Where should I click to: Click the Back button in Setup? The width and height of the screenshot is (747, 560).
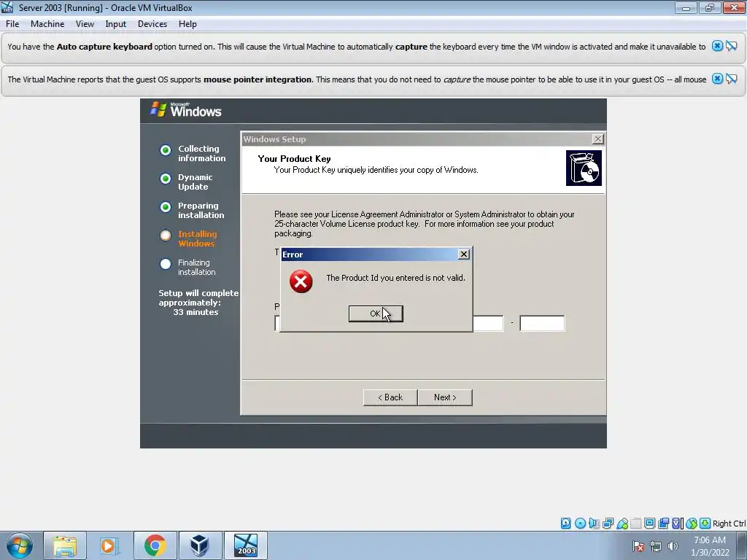(x=390, y=397)
